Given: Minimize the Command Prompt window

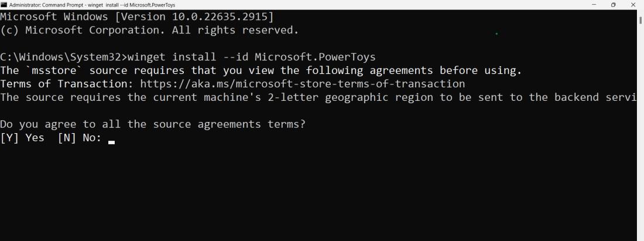Looking at the screenshot, I should 594,5.
